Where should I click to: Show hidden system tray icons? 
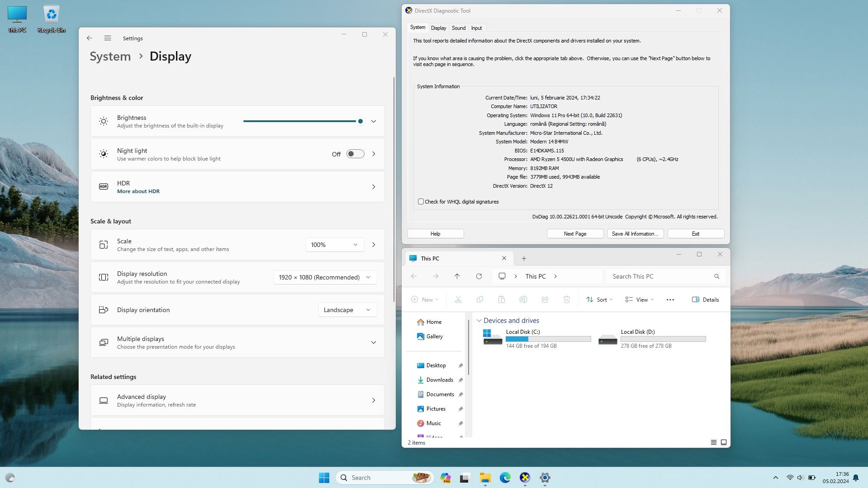[x=775, y=478]
